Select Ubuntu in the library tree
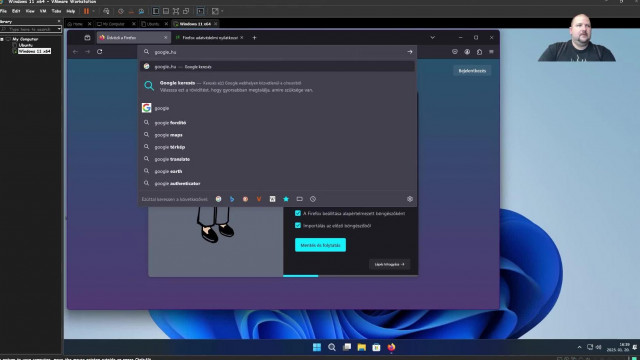The image size is (640, 360). click(x=25, y=45)
